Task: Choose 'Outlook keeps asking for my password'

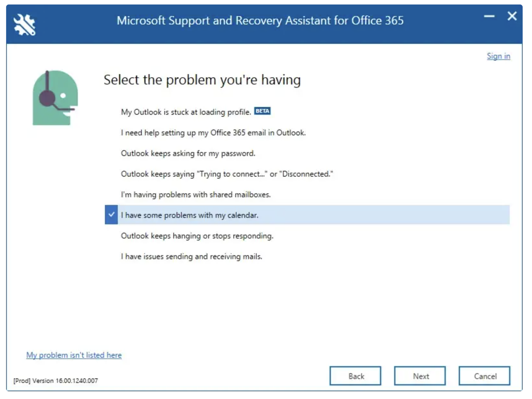Action: point(188,154)
